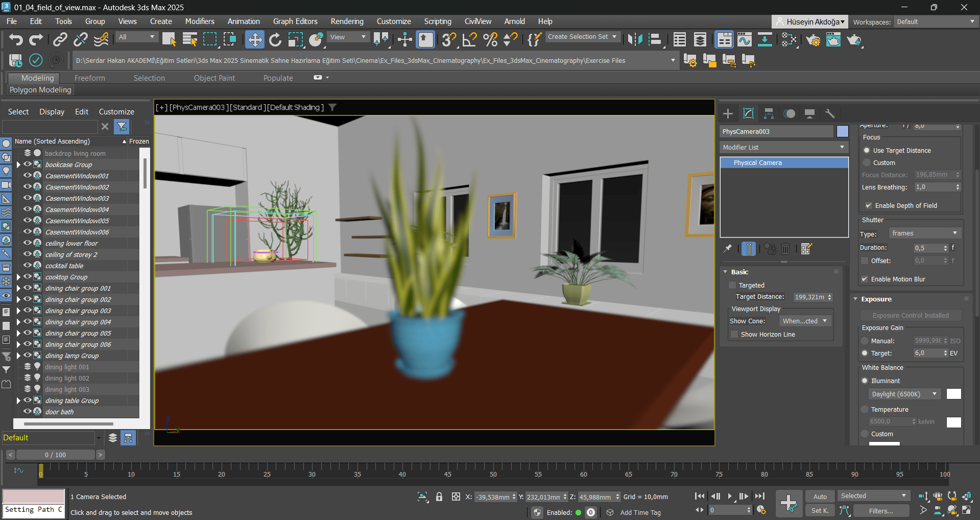Uncheck Enable Depth of Field

pos(868,206)
